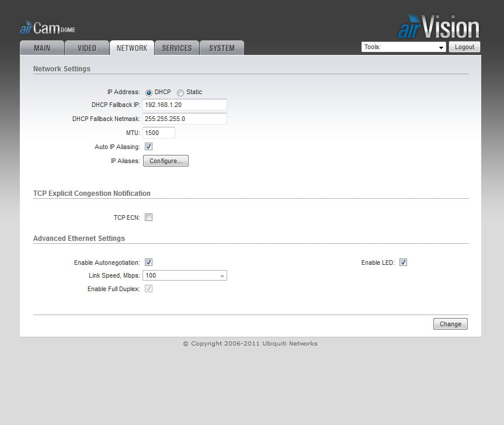504x425 pixels.
Task: Click the airVision logo
Action: 439,27
